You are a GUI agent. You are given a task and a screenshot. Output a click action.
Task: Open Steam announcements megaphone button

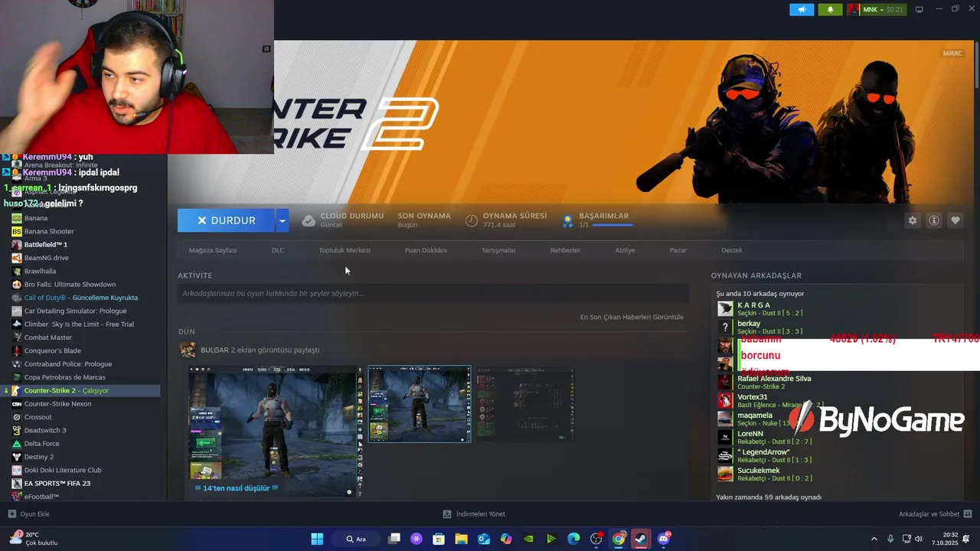coord(802,9)
